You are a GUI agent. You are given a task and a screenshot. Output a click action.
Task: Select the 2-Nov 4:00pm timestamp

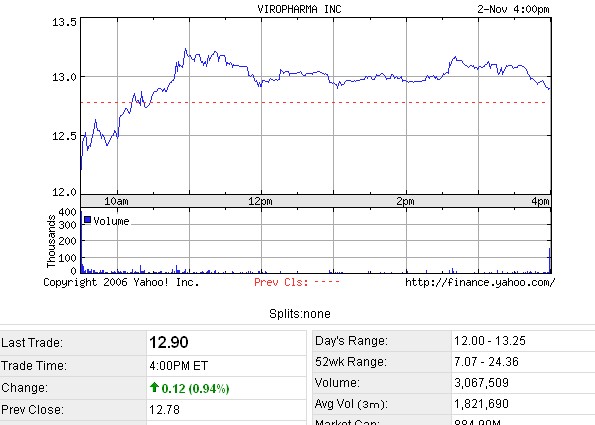[x=513, y=9]
